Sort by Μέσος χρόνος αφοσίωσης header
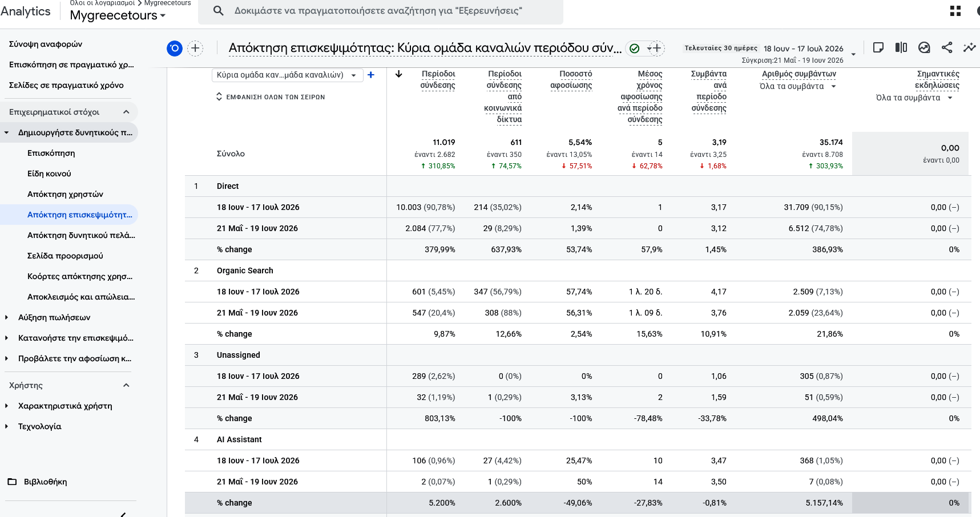This screenshot has height=517, width=980. (x=640, y=96)
